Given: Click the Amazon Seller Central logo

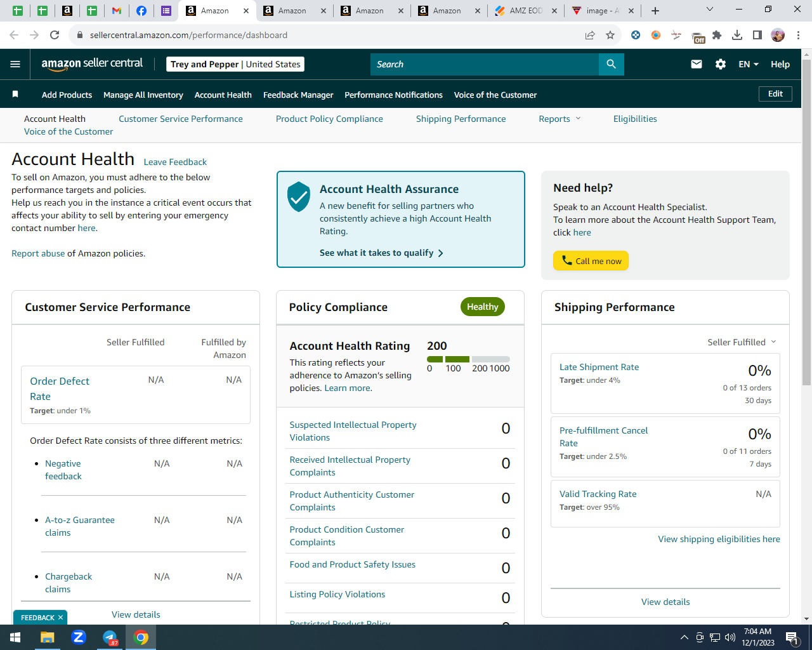Looking at the screenshot, I should 92,63.
